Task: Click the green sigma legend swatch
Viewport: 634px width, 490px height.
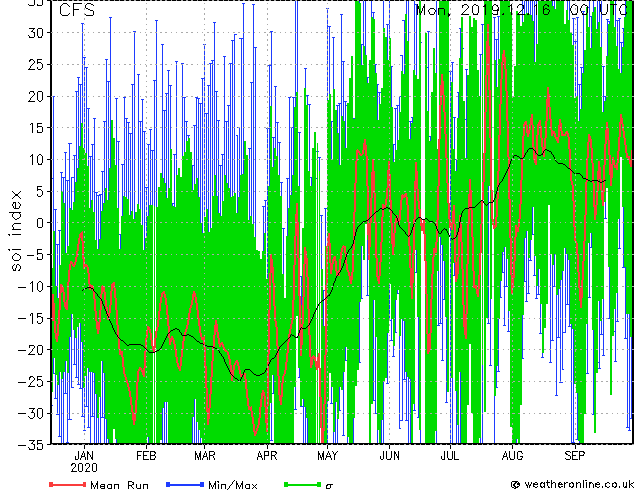Action: click(x=303, y=484)
